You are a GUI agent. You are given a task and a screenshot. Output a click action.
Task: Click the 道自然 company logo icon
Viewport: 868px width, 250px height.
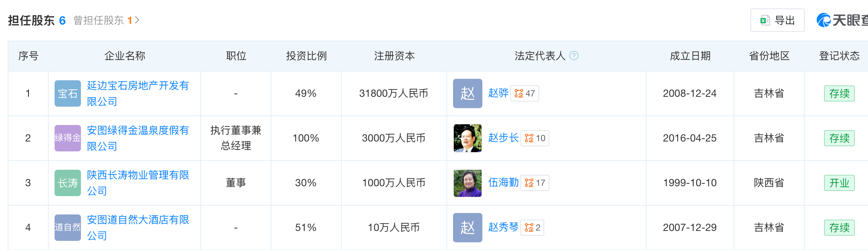[x=68, y=228]
